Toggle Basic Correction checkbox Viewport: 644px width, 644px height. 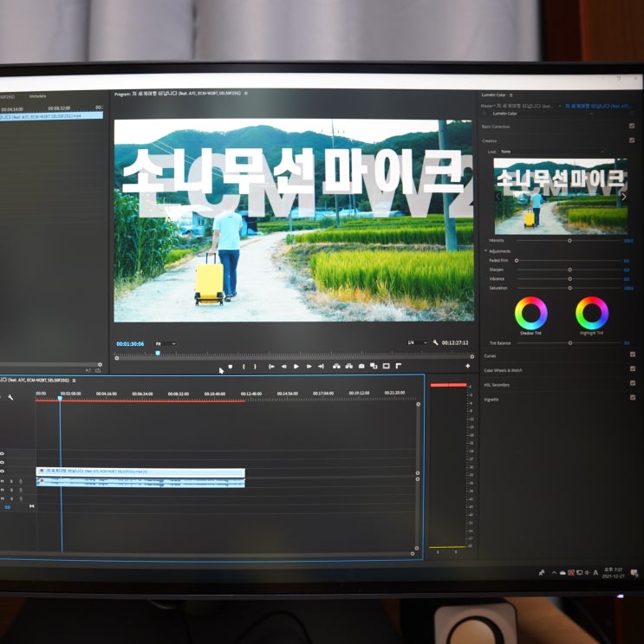click(632, 127)
